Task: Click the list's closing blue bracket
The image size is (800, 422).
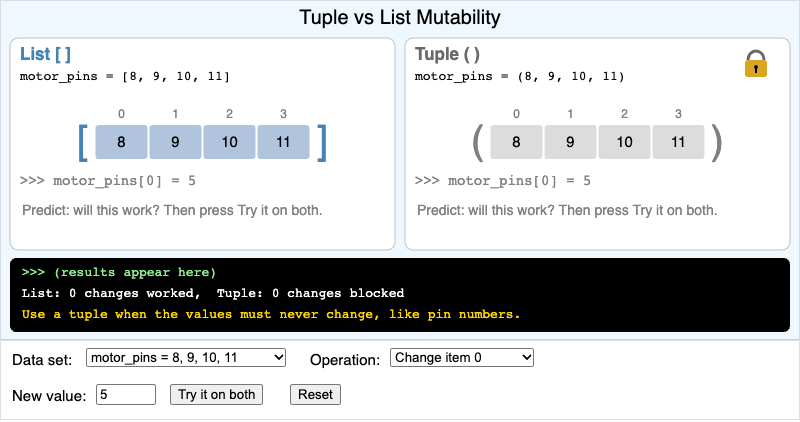Action: [321, 142]
